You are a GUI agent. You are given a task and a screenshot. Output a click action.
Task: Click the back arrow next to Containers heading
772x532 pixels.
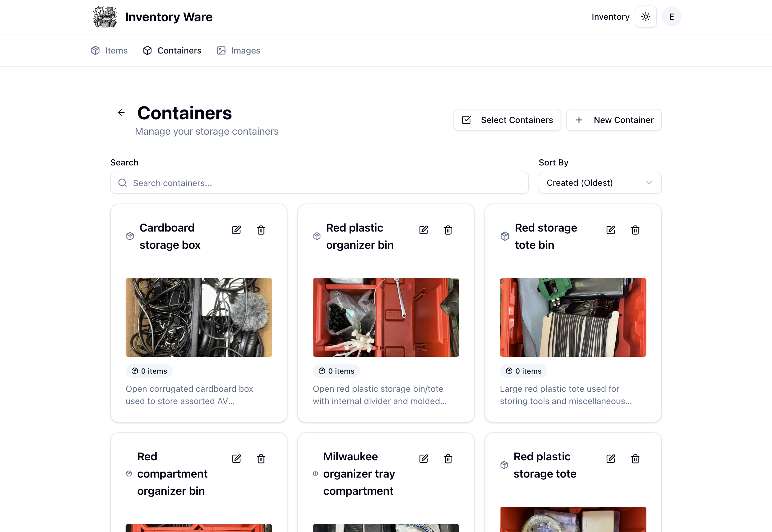121,112
